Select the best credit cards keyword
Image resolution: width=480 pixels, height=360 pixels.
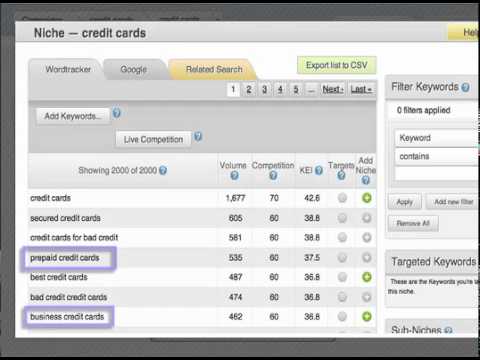tap(59, 277)
